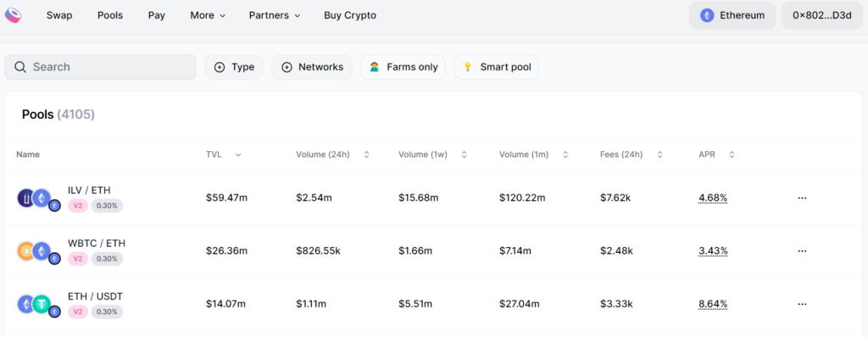The height and width of the screenshot is (337, 868).
Task: Click the Buy Crypto link
Action: (x=350, y=15)
